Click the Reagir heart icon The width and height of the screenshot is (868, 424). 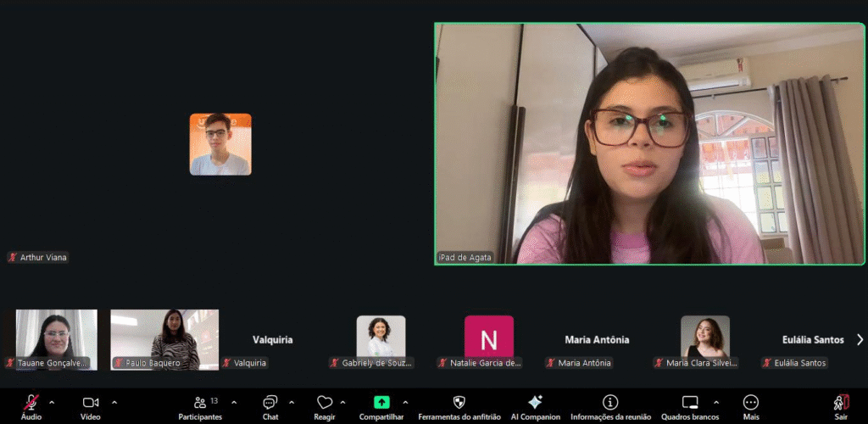click(324, 402)
